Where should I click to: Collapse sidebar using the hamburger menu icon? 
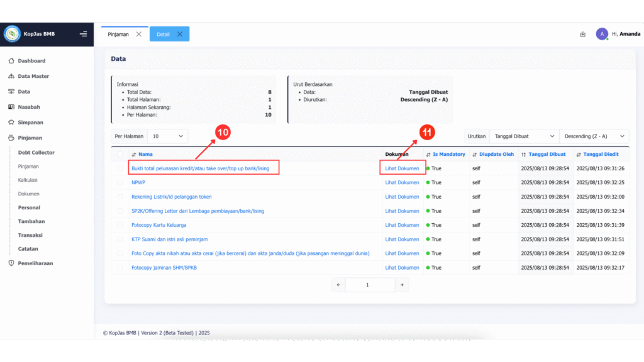click(x=84, y=34)
